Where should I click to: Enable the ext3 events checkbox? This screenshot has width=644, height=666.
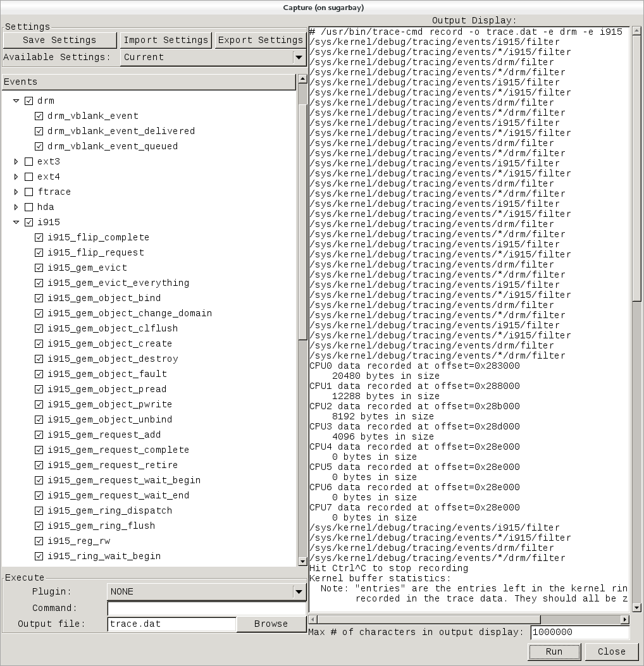pyautogui.click(x=28, y=161)
